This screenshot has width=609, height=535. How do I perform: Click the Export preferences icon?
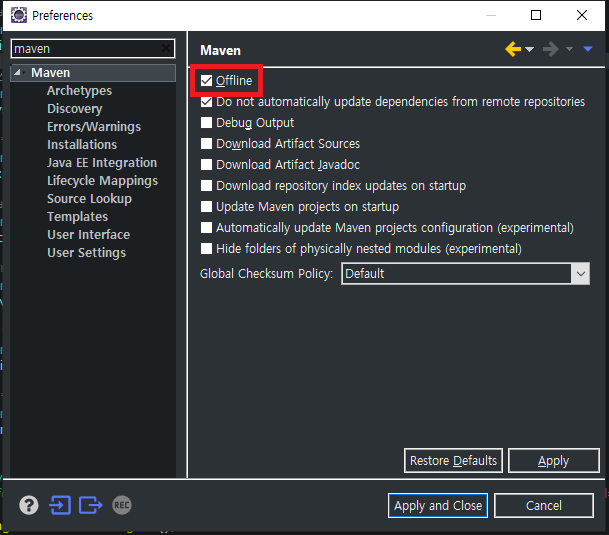click(91, 505)
